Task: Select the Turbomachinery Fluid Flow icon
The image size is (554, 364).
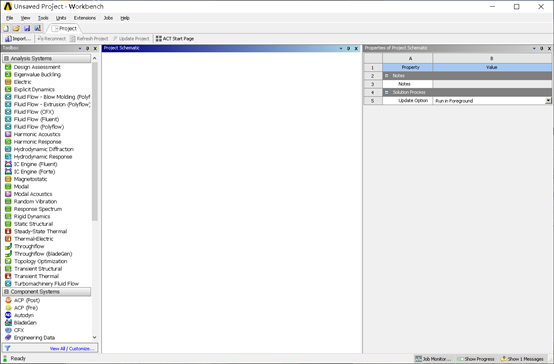Action: point(8,283)
